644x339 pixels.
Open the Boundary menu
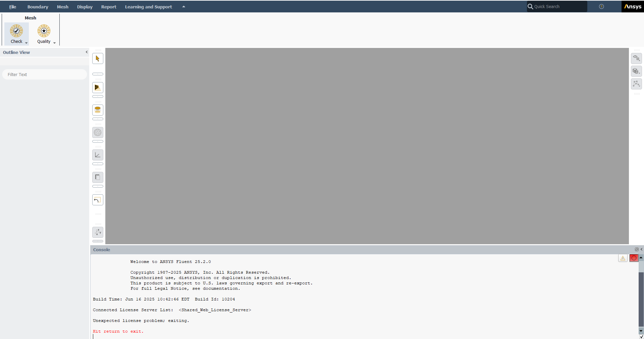click(38, 7)
